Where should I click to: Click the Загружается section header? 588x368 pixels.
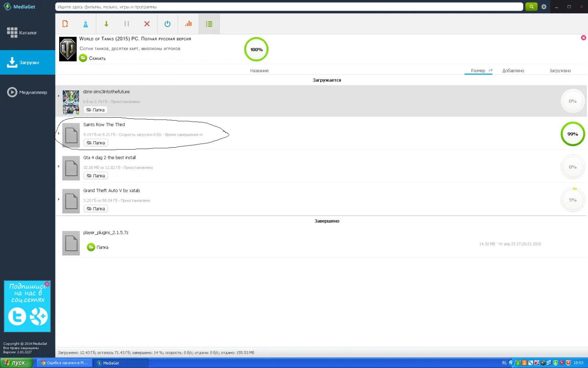point(327,80)
